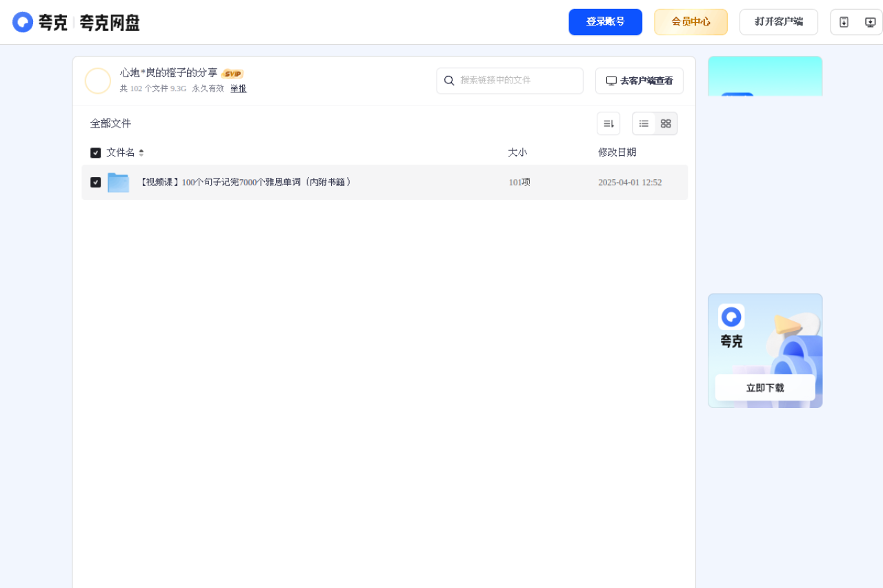This screenshot has height=588, width=883.
Task: Expand the 修改日期 column sorting
Action: pos(617,152)
